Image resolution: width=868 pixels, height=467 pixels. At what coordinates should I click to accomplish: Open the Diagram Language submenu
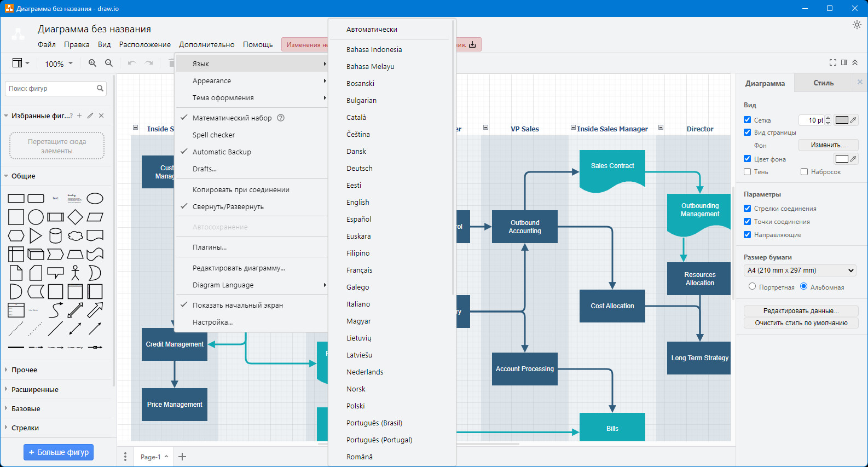tap(252, 285)
